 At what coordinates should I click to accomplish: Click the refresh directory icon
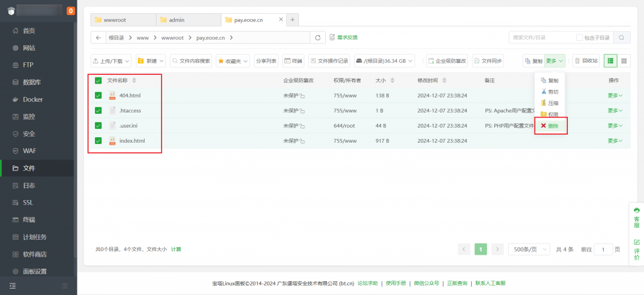click(319, 38)
